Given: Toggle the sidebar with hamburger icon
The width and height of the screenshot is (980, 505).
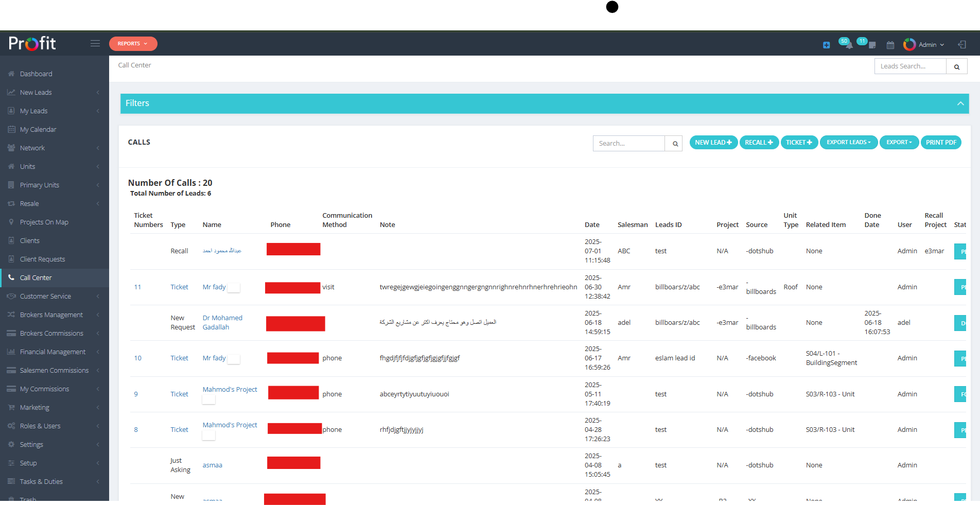Looking at the screenshot, I should (x=95, y=44).
